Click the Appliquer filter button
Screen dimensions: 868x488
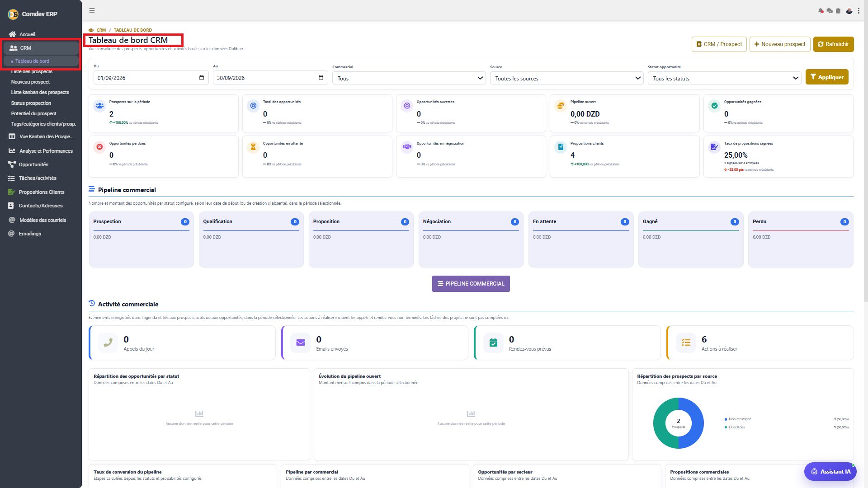tap(827, 77)
